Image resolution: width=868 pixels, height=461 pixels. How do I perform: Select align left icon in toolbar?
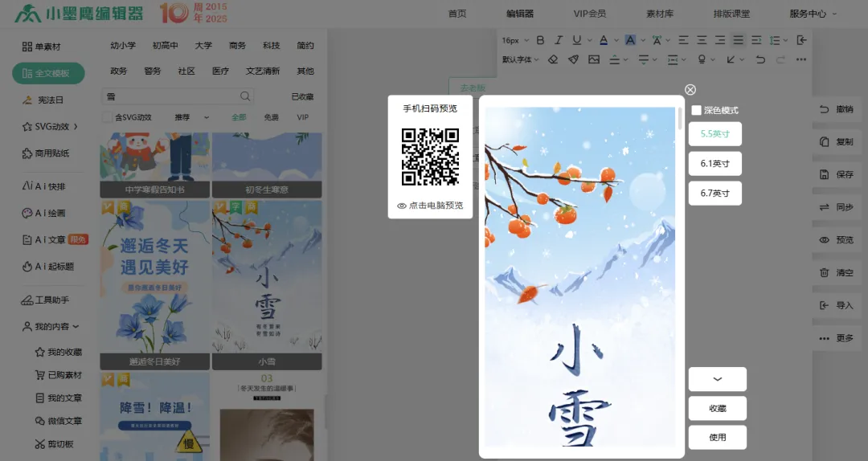coord(684,40)
